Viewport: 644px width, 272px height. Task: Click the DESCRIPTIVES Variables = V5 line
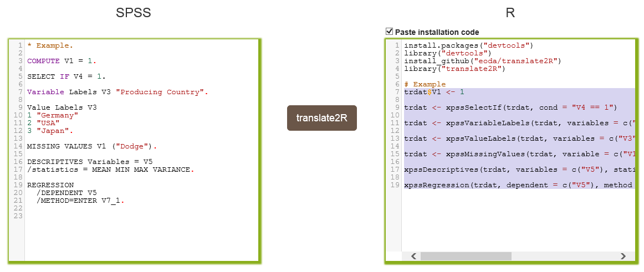90,162
